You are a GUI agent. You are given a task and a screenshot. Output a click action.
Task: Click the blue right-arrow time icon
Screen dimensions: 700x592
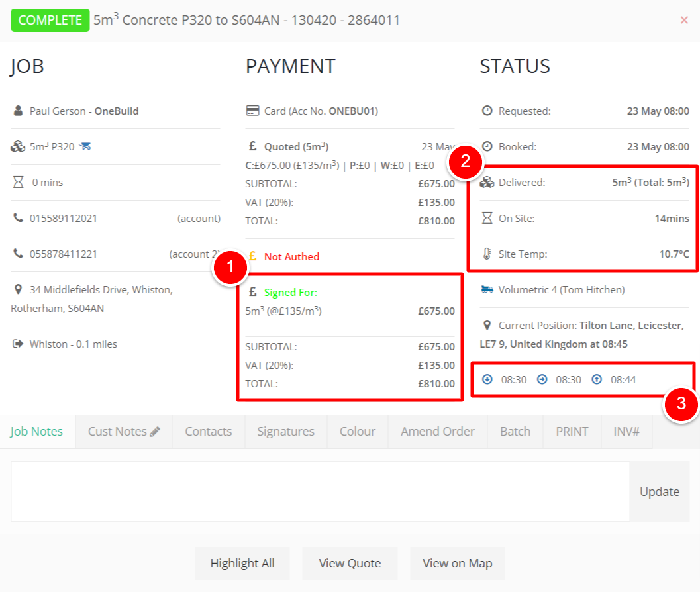pos(542,379)
